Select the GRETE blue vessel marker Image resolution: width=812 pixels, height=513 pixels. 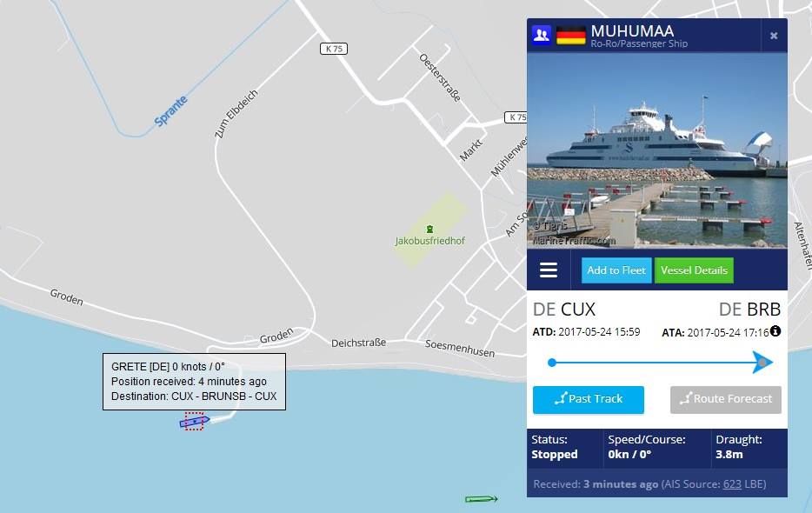194,422
